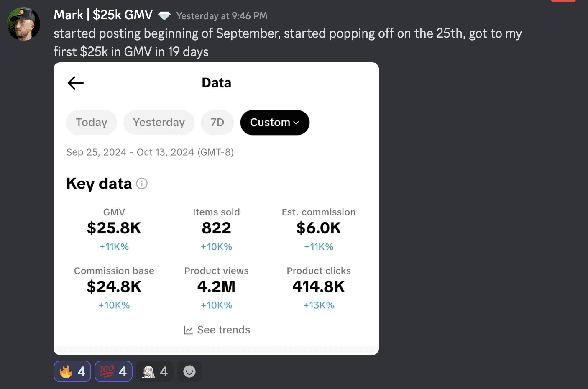Click the Mark | $25k GMV username
This screenshot has height=389, width=588.
(103, 15)
